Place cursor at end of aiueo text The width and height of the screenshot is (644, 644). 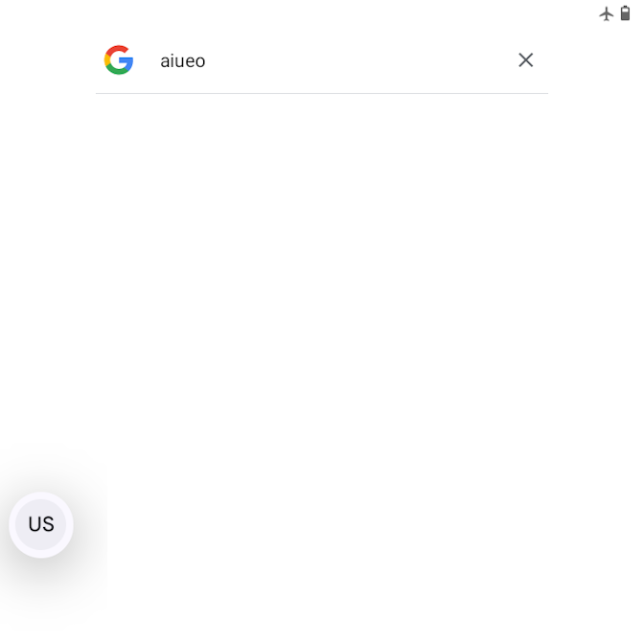pos(206,60)
